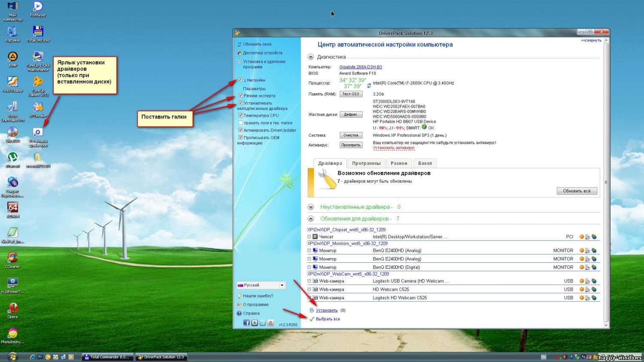
Task: Click the Очистка button
Action: [x=351, y=135]
